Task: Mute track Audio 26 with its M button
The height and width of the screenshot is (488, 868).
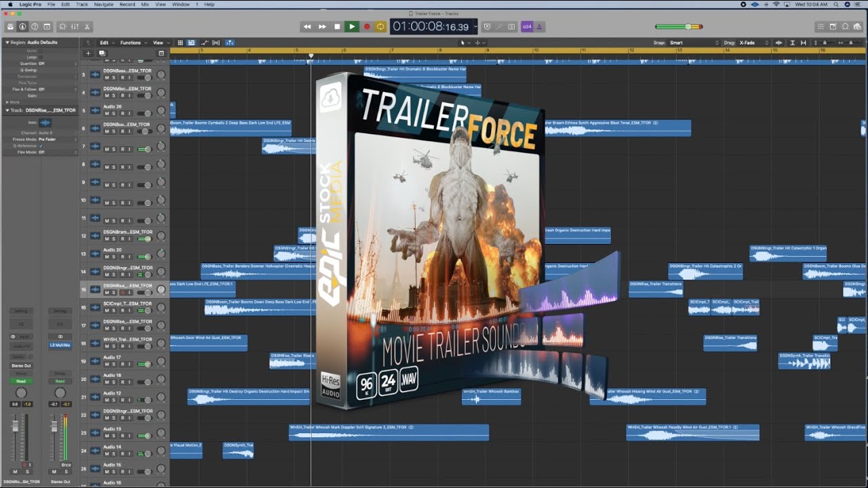Action: click(107, 113)
